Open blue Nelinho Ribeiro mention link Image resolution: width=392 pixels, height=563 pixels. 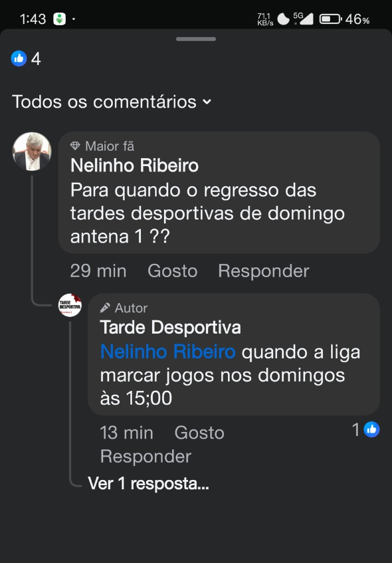[x=167, y=352]
